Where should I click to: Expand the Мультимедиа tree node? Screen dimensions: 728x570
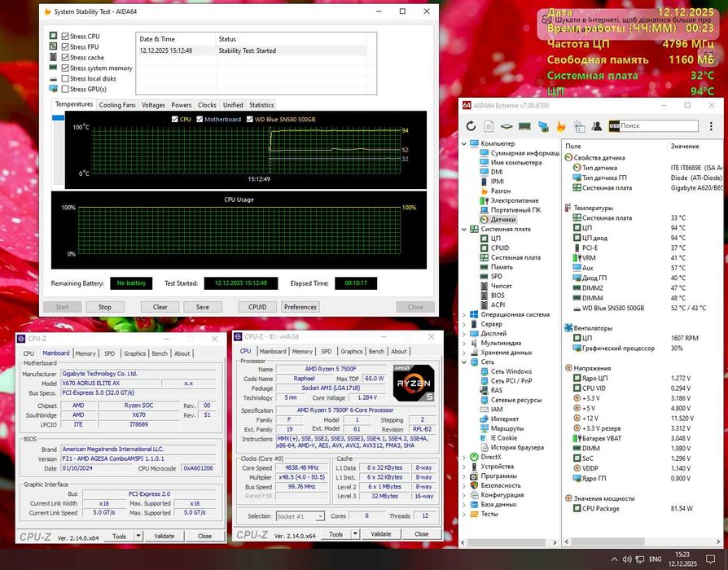pyautogui.click(x=464, y=343)
